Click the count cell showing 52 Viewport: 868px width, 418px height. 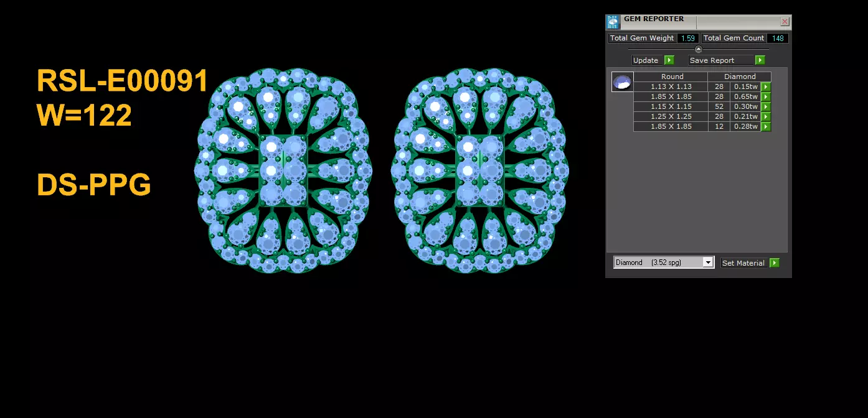719,107
